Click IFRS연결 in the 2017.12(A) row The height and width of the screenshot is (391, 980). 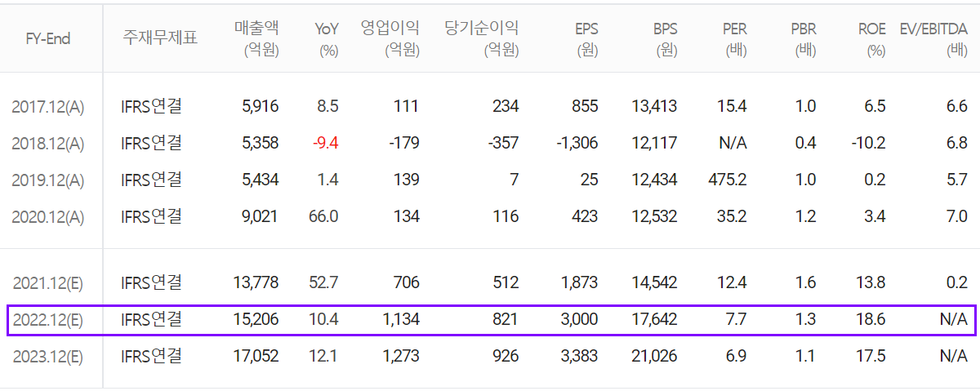[x=151, y=105]
